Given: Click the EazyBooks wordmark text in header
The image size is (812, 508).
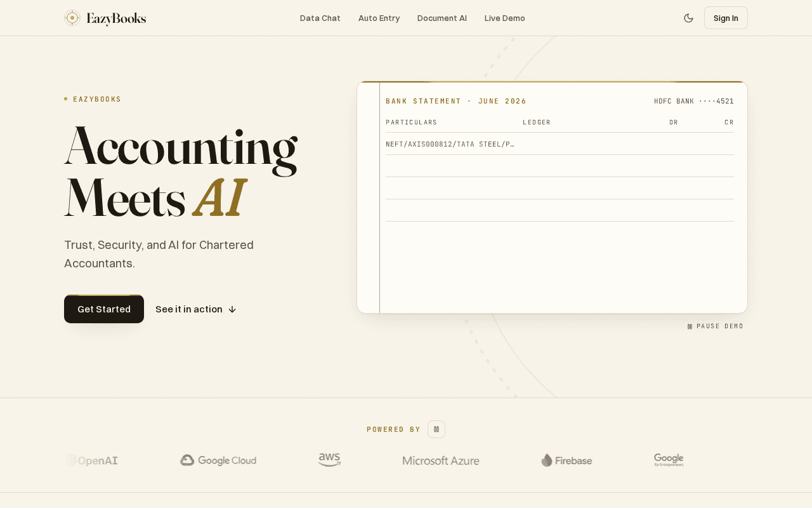Looking at the screenshot, I should [116, 18].
